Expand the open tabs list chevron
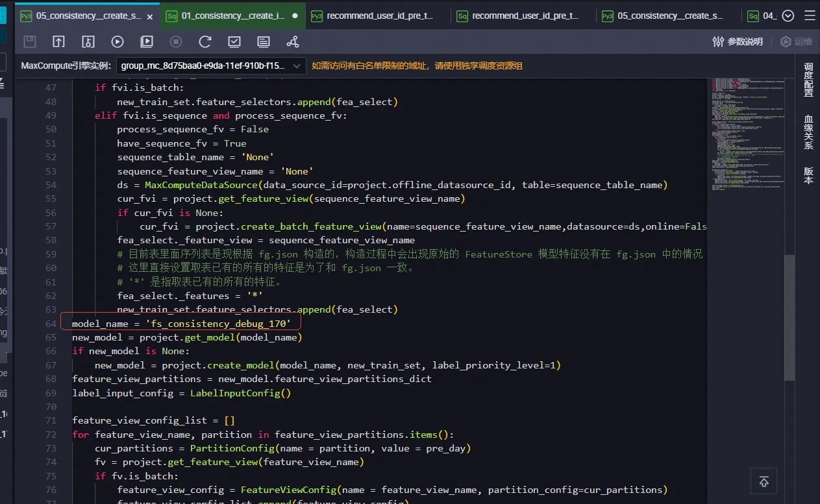 (x=788, y=16)
